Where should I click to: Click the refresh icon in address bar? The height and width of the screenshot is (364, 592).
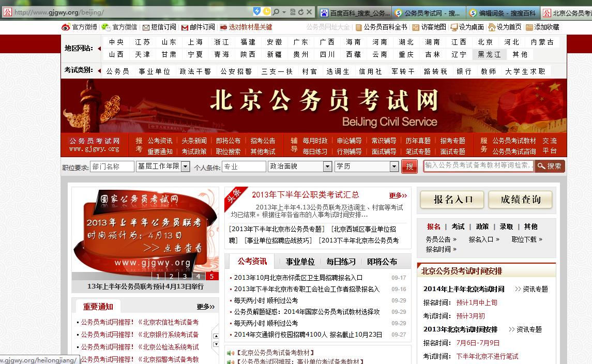301,12
